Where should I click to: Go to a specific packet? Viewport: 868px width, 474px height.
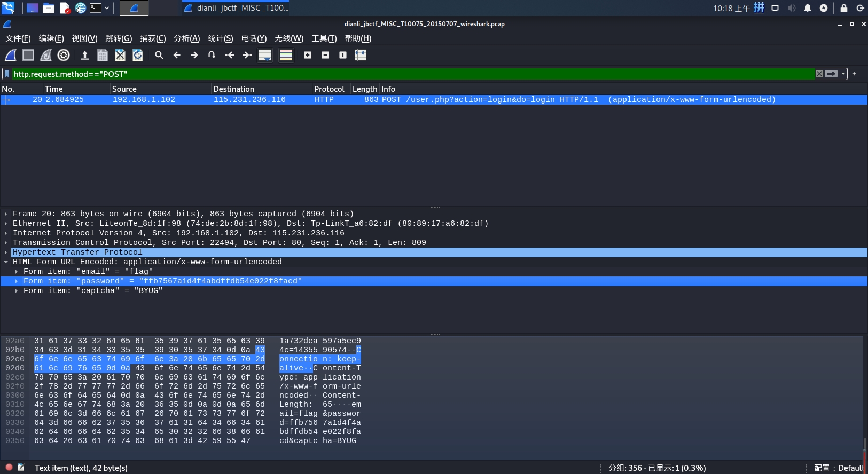212,55
